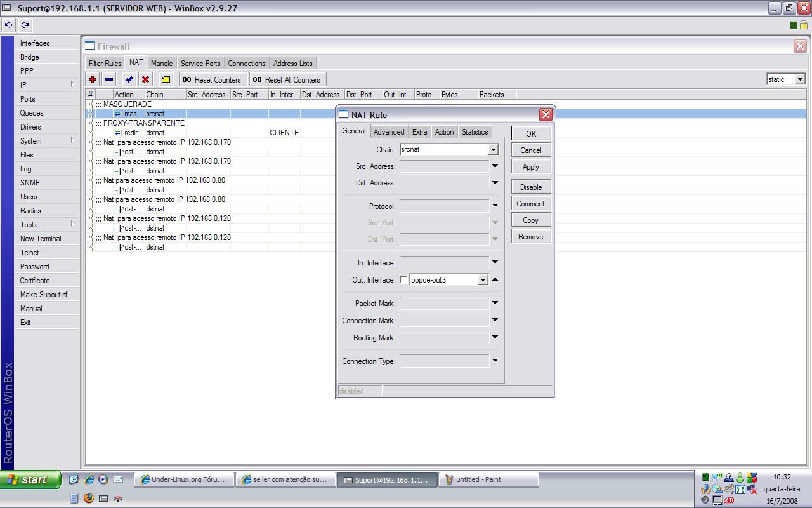The height and width of the screenshot is (508, 812).
Task: Open New Terminal from sidebar
Action: [47, 239]
